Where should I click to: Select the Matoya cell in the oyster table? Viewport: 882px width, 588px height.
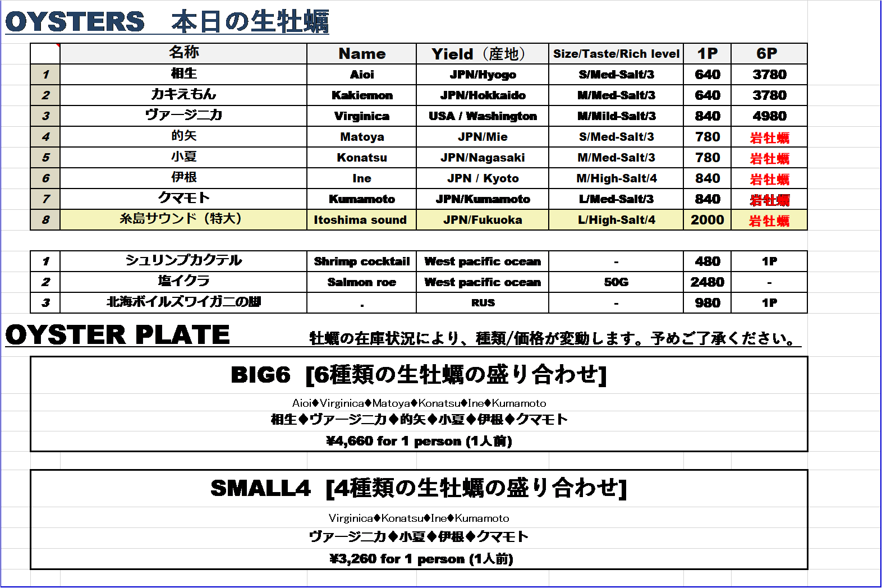click(x=362, y=136)
